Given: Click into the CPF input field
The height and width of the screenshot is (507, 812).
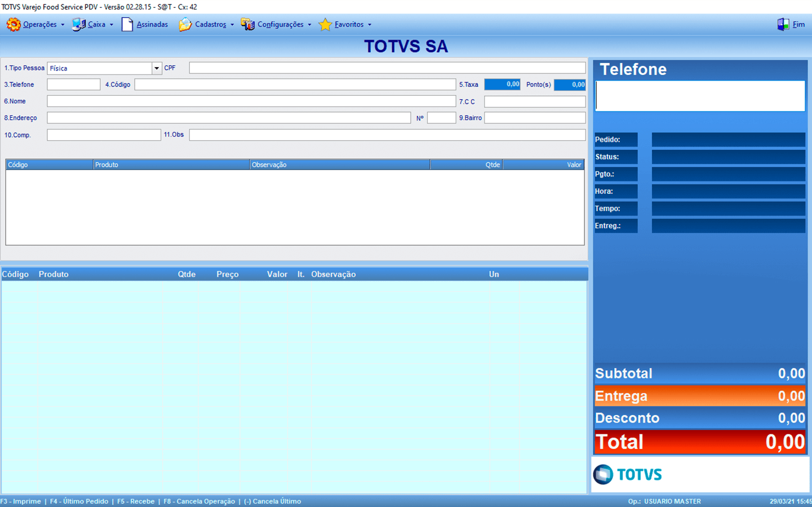Looking at the screenshot, I should click(x=387, y=68).
